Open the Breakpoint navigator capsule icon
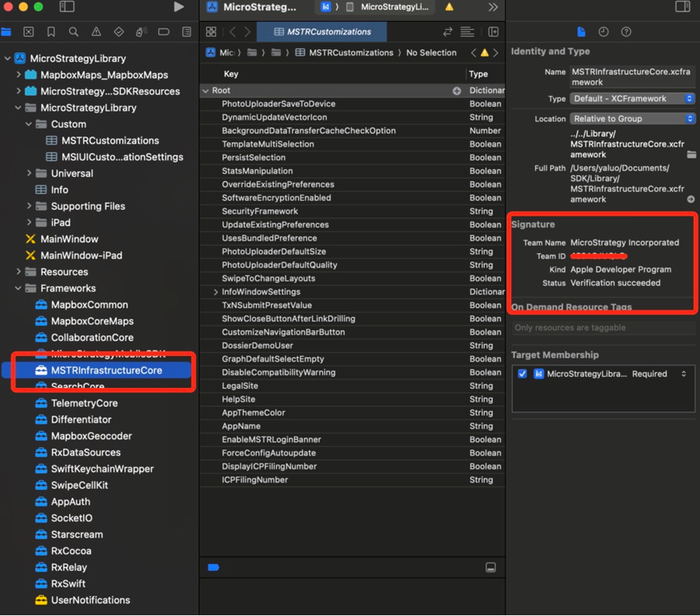This screenshot has width=700, height=616. 163,32
